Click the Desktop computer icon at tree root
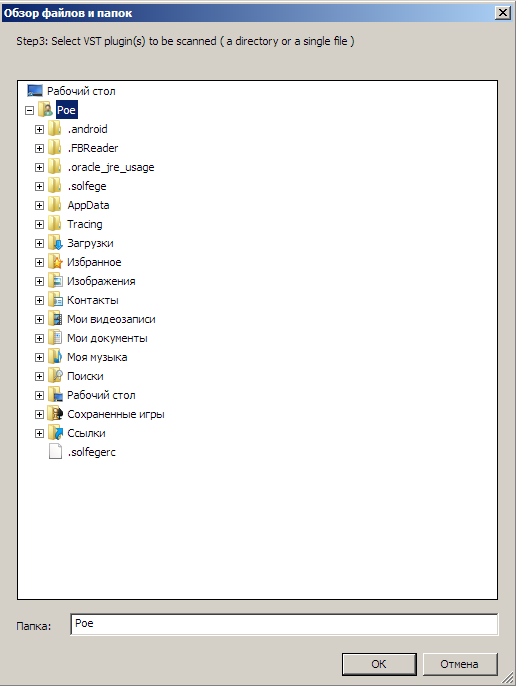Image resolution: width=516 pixels, height=686 pixels. 35,91
